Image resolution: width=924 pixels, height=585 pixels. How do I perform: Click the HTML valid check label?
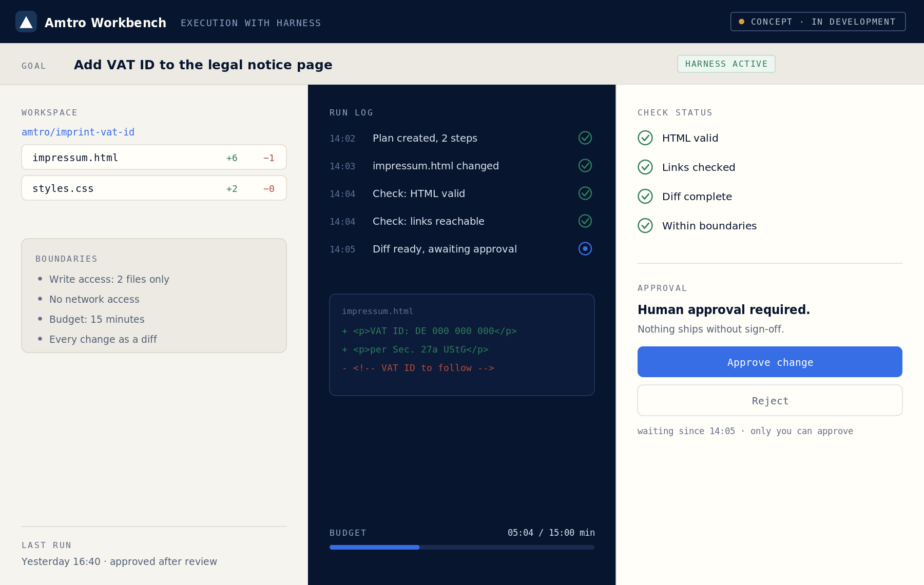(x=690, y=138)
